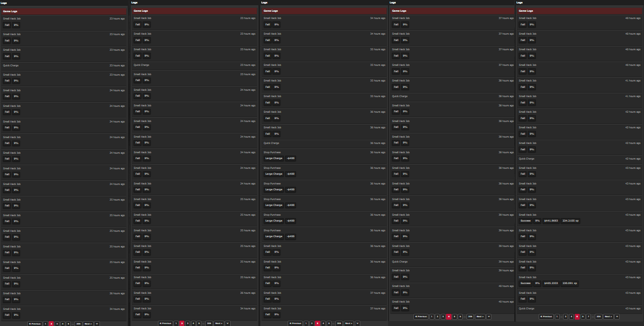Viewport: 644px width, 326px height.
Task: Select highlighted page 3 button
Action: point(317,324)
